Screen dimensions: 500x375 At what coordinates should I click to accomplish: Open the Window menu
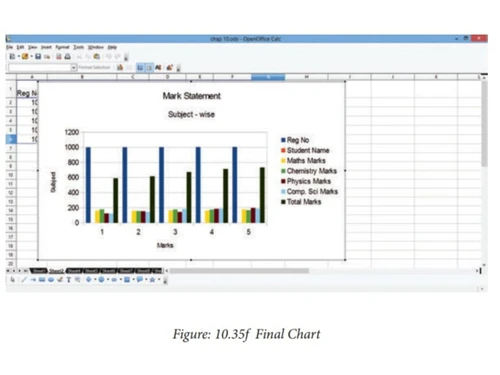96,47
